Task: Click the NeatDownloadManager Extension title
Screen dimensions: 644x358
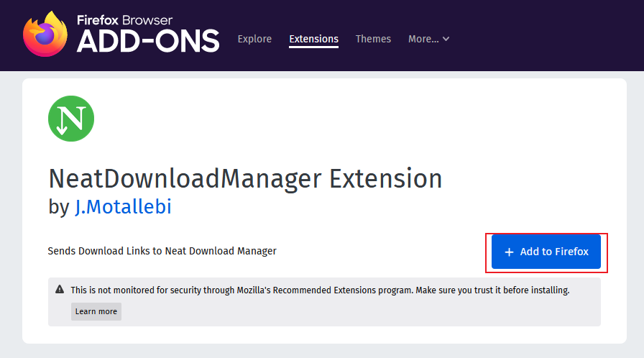Action: tap(245, 178)
